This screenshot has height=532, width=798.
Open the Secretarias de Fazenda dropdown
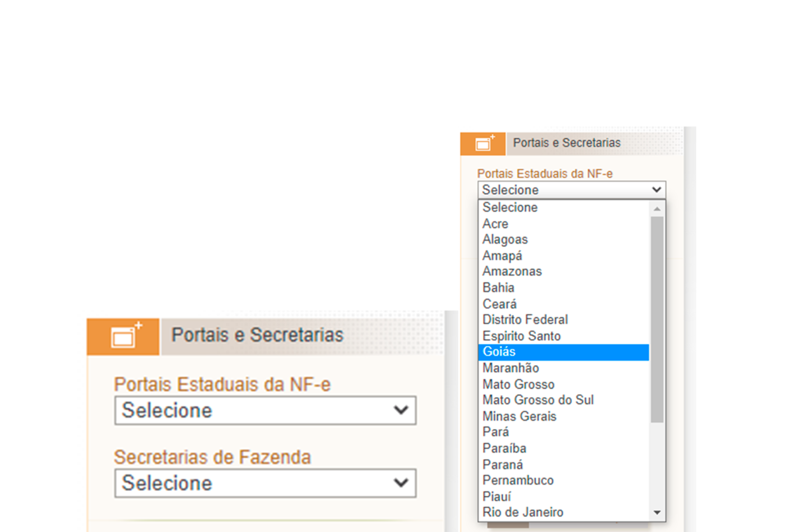265,483
